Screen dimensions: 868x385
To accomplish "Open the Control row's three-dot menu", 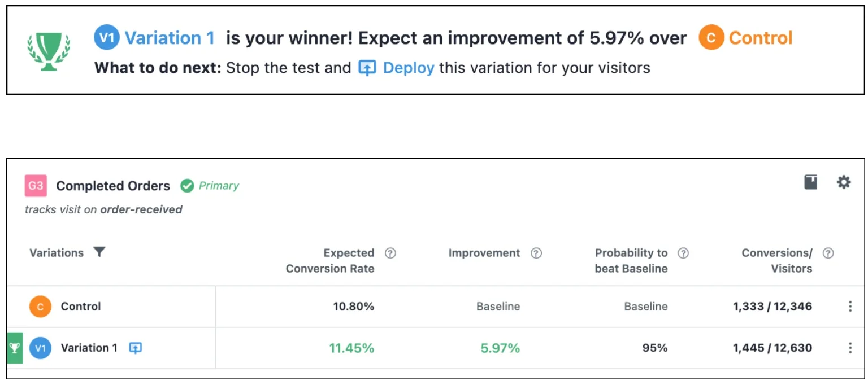I will point(850,307).
